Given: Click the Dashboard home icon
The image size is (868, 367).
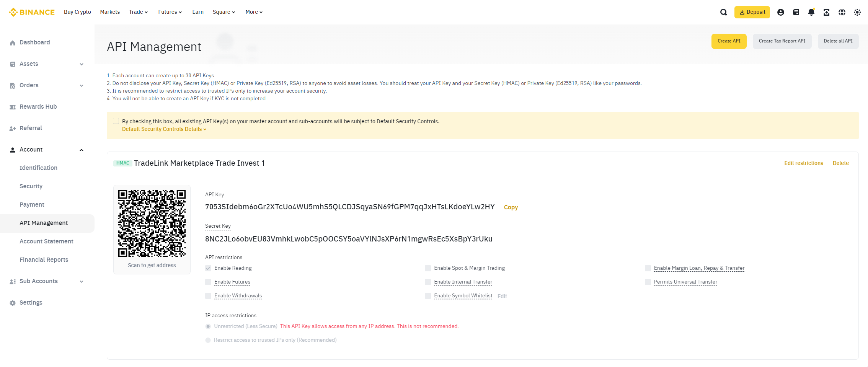Looking at the screenshot, I should point(13,42).
